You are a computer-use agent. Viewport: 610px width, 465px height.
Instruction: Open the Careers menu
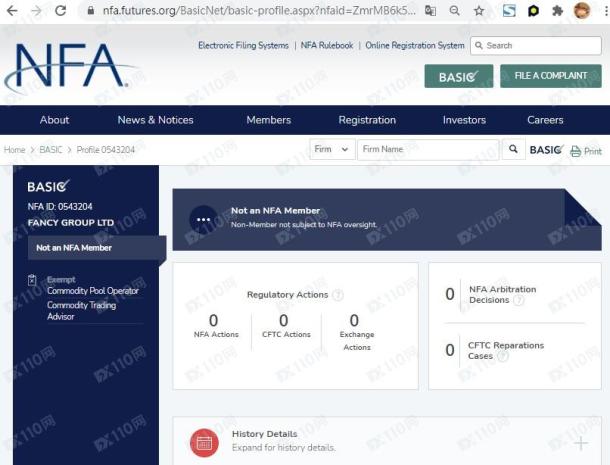tap(545, 120)
